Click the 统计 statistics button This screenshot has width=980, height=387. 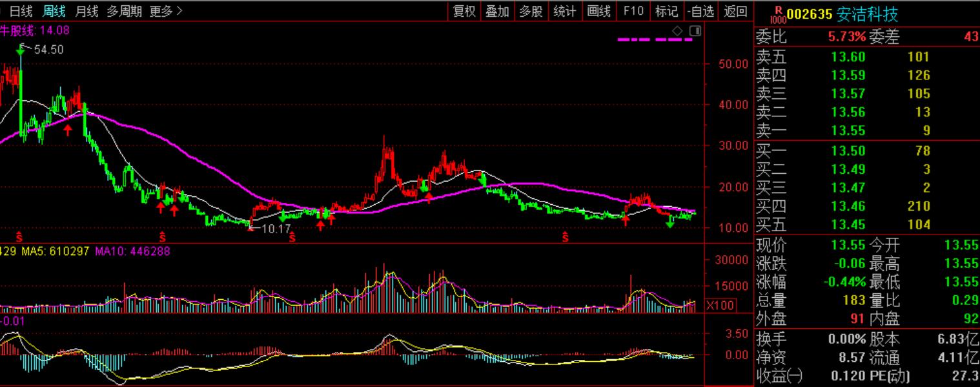[564, 11]
